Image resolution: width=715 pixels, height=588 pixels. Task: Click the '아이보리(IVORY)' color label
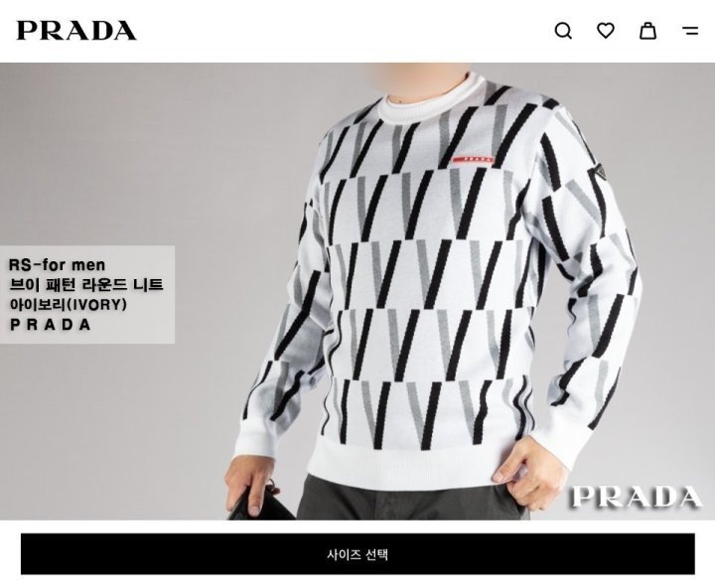click(x=68, y=304)
